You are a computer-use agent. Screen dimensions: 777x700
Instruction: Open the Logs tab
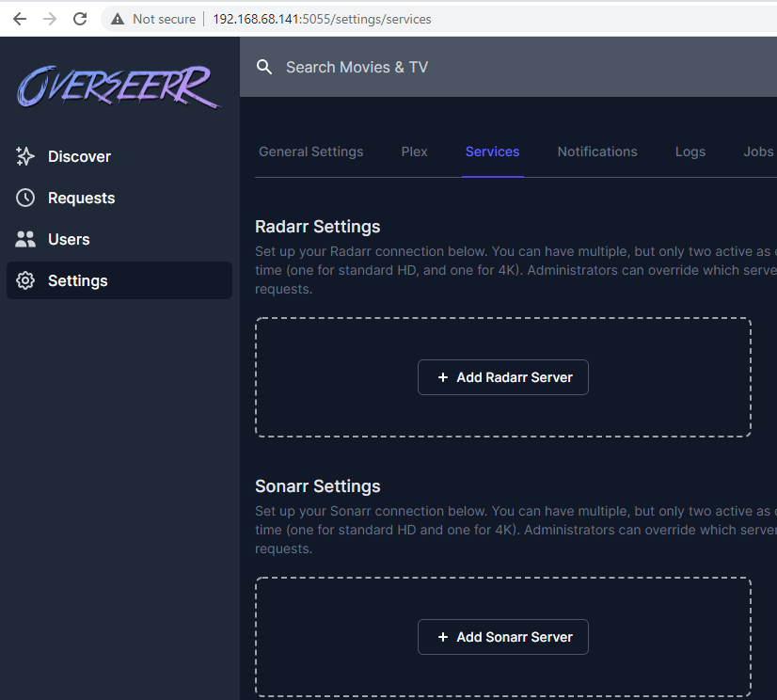[690, 151]
